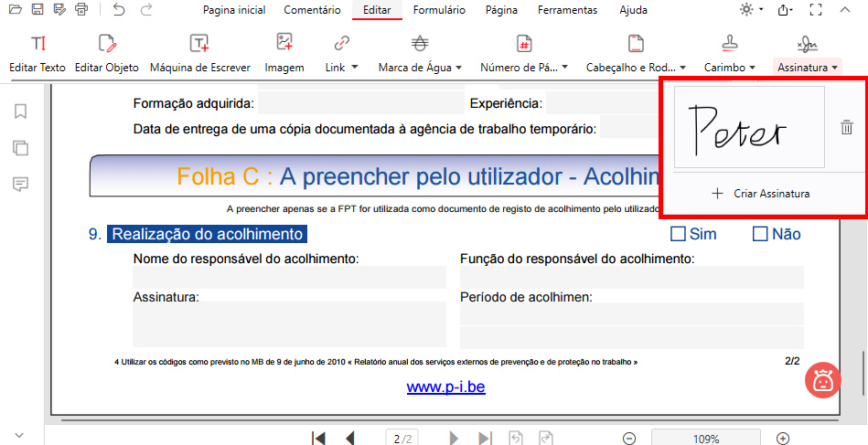The width and height of the screenshot is (868, 445).
Task: Click the Assinatura form field
Action: (289, 324)
